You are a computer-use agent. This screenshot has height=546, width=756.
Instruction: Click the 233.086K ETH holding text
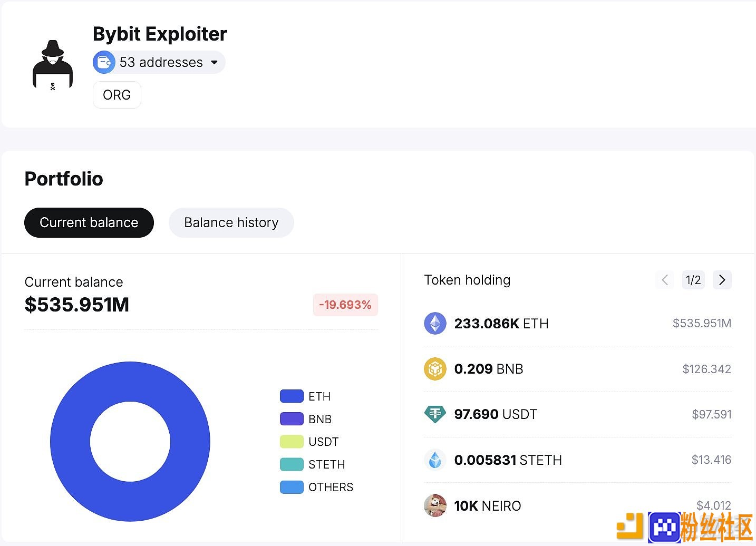click(x=501, y=324)
